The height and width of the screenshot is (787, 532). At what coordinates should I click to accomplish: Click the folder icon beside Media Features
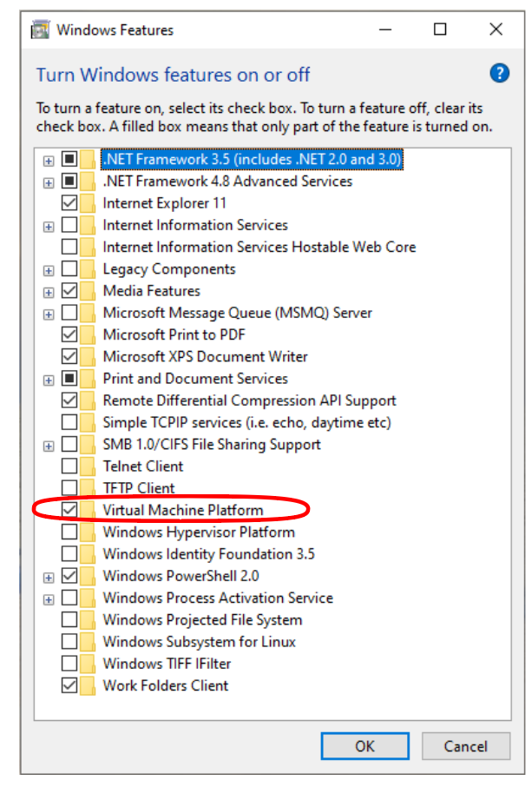coord(88,291)
